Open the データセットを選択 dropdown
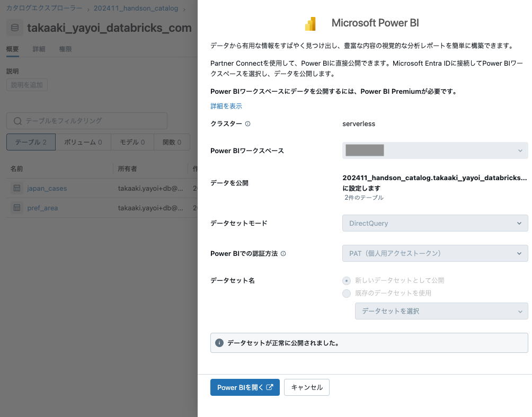This screenshot has width=532, height=417. pyautogui.click(x=441, y=311)
